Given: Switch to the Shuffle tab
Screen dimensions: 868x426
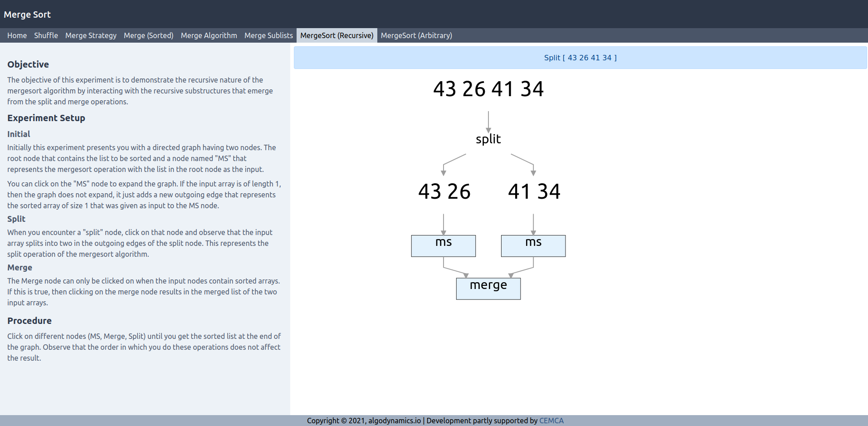Looking at the screenshot, I should 46,35.
